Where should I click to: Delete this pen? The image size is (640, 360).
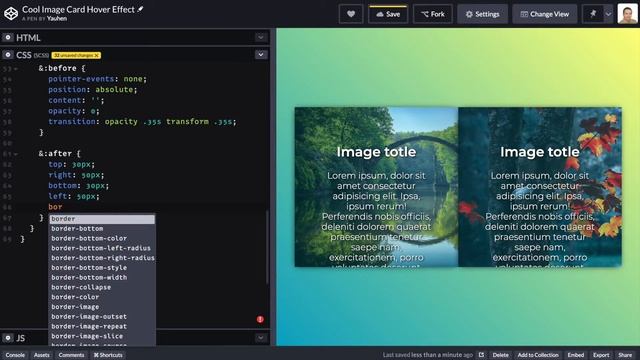pyautogui.click(x=500, y=355)
